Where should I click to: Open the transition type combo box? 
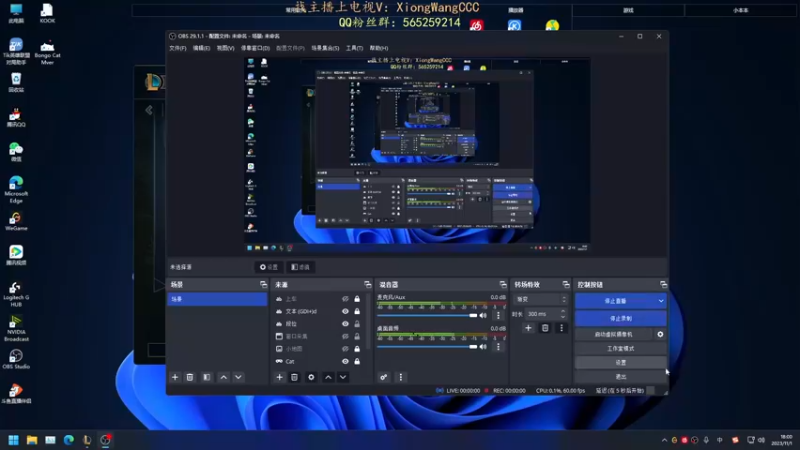tap(541, 299)
